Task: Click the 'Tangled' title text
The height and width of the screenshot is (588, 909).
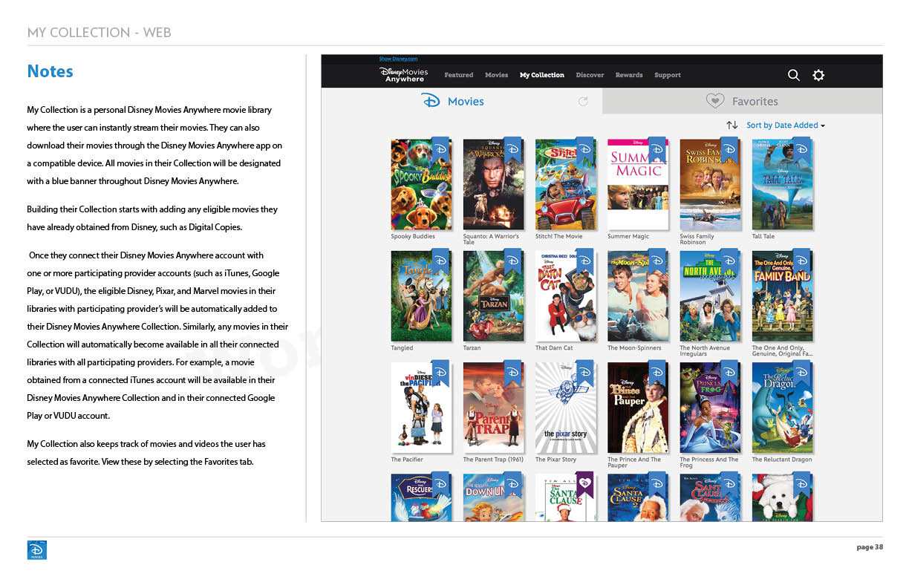Action: [402, 348]
